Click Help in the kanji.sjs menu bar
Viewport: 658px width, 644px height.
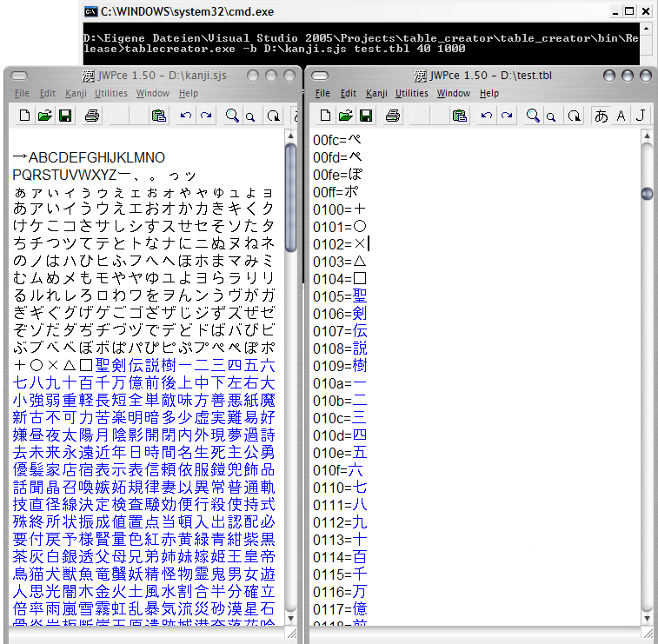point(189,93)
